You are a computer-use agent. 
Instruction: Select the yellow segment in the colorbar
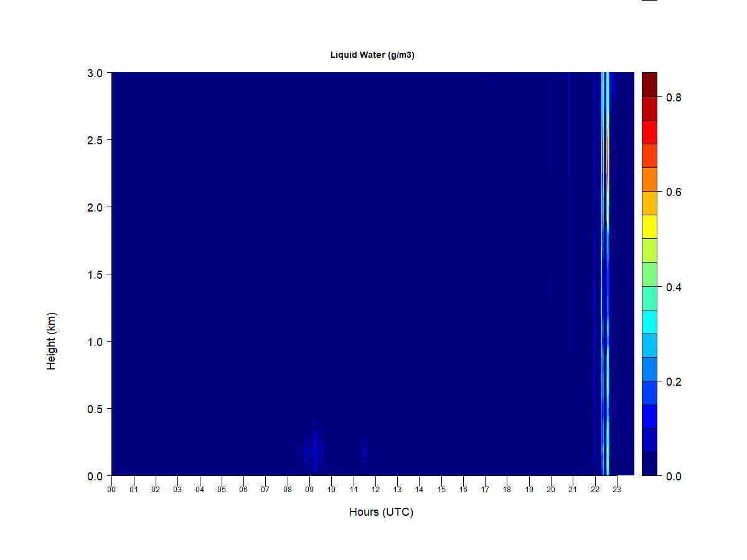click(x=649, y=226)
